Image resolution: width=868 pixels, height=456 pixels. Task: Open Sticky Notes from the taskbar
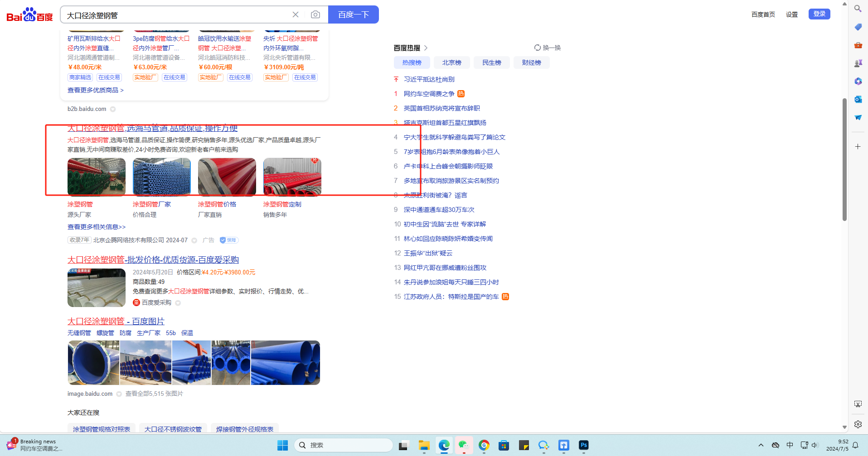524,446
